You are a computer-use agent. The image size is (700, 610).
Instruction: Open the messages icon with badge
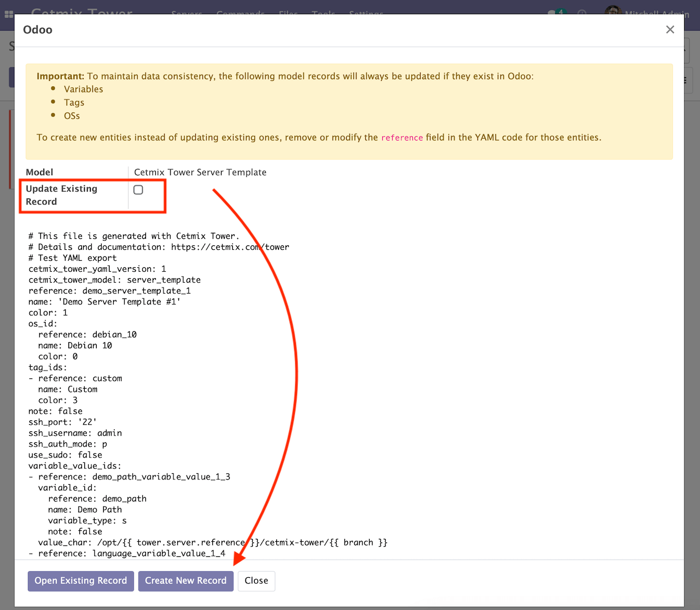553,12
